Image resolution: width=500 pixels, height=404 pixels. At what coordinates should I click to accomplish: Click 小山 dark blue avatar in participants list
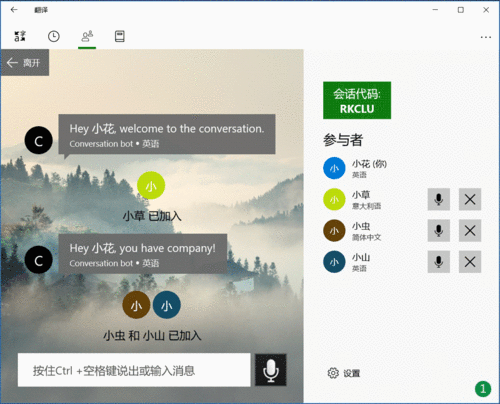click(334, 262)
